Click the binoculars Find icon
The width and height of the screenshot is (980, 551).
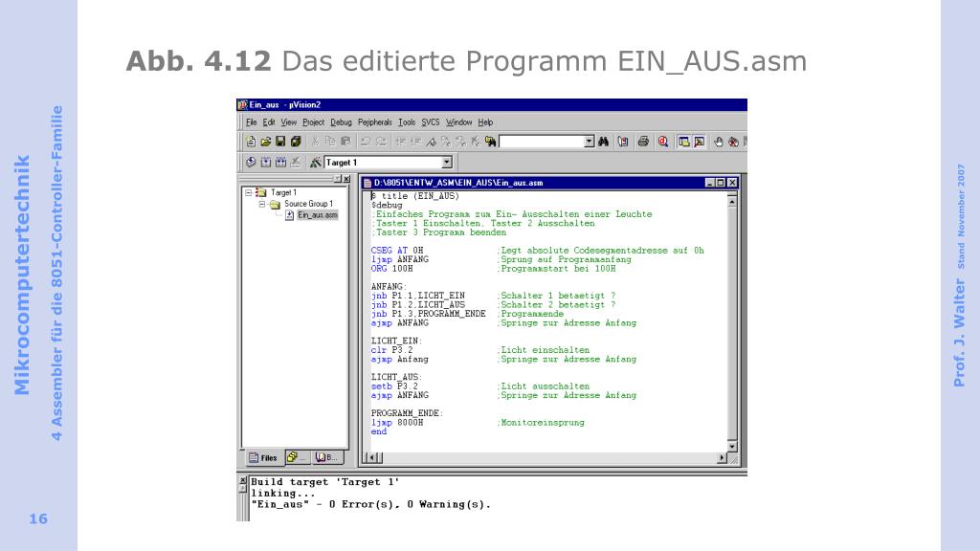603,142
